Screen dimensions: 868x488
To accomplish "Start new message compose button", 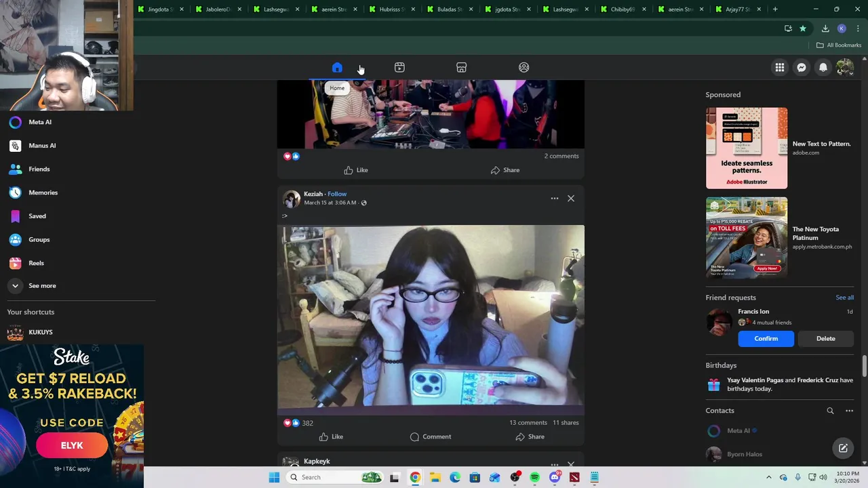I will 843,448.
